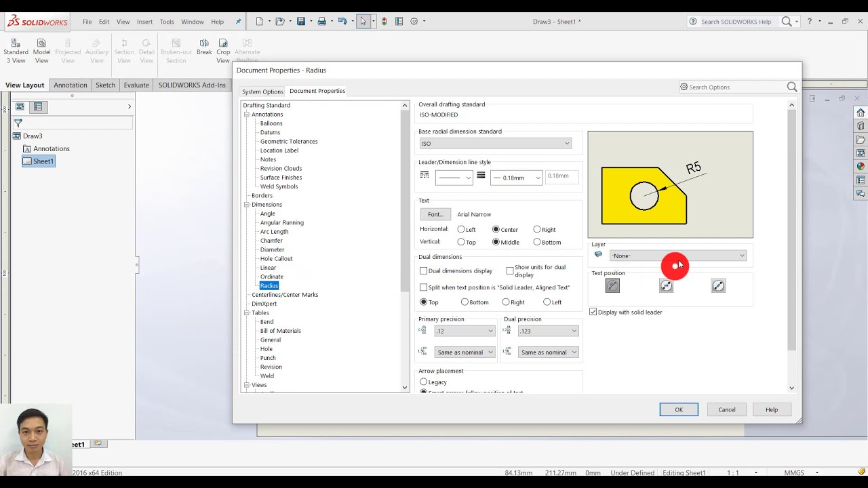Open the Layer dropdown showing -None-

678,256
